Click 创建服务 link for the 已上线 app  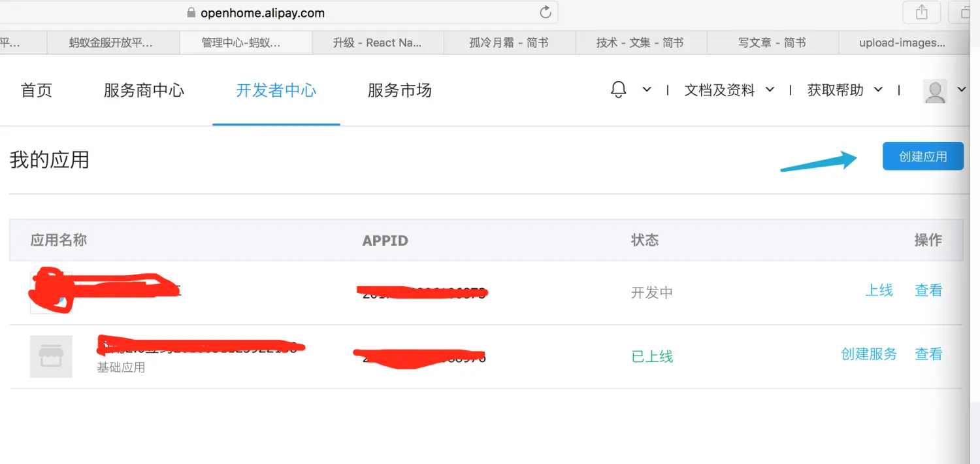pos(869,354)
